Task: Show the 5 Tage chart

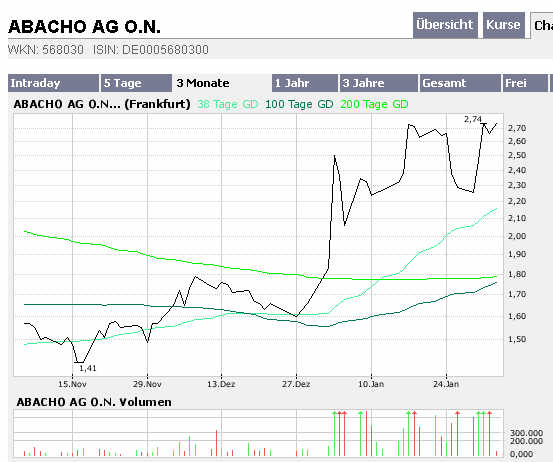Action: pyautogui.click(x=136, y=83)
